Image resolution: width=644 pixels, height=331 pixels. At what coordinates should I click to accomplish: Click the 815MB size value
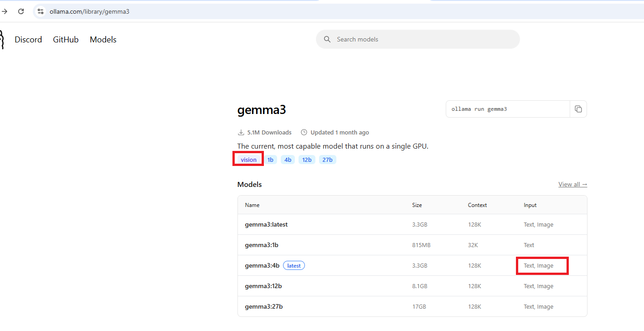(421, 245)
